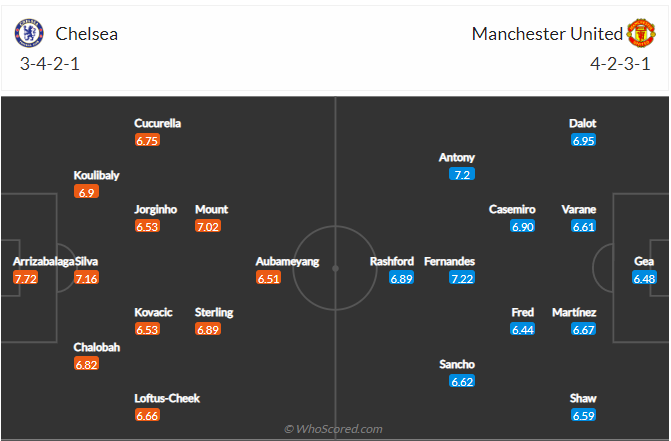Click the Chelsea club crest icon

[x=31, y=33]
